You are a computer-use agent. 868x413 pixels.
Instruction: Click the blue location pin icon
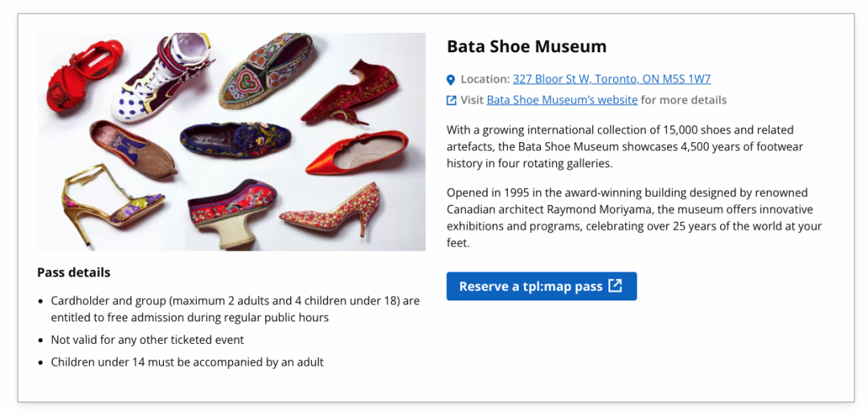coord(451,80)
